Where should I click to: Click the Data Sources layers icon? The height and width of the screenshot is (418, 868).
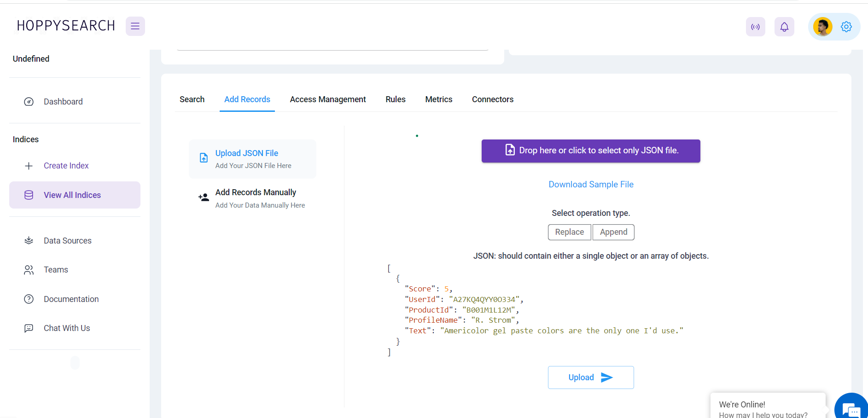coord(29,241)
